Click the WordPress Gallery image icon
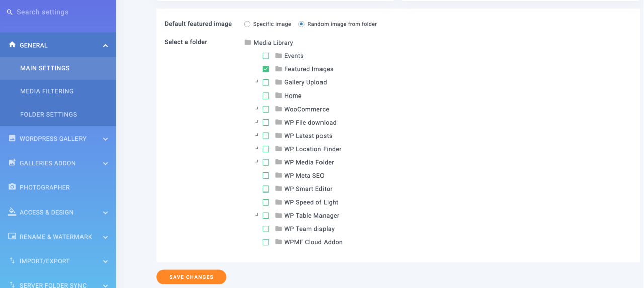Viewport: 644px width, 288px height. coord(12,138)
